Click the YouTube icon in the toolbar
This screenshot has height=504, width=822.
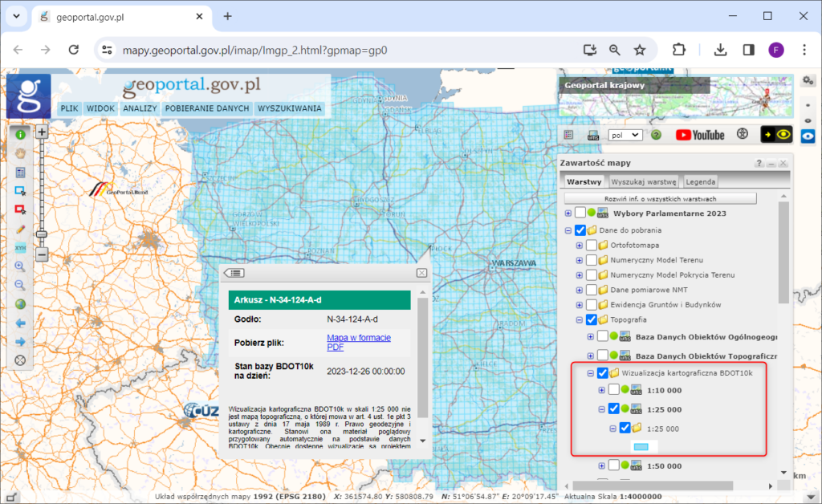(700, 134)
